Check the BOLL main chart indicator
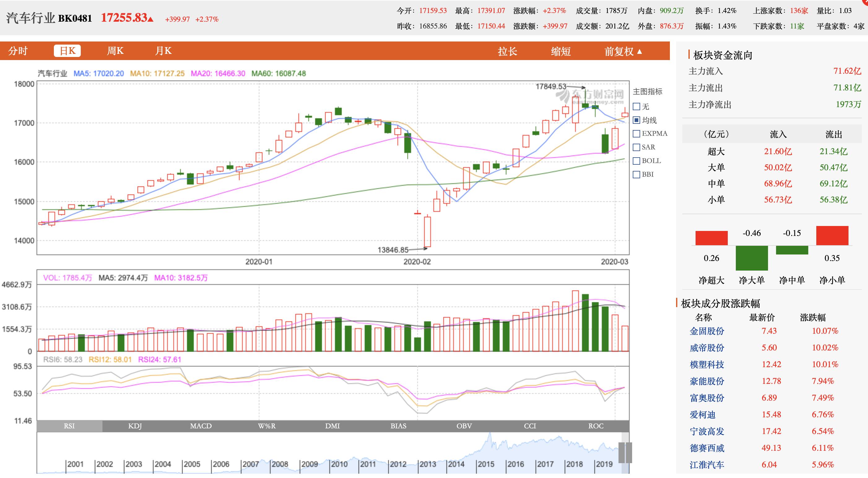The image size is (868, 478). pos(636,161)
